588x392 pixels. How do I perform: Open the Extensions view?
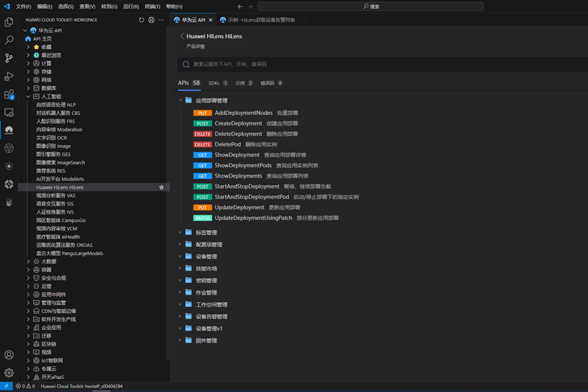point(9,94)
